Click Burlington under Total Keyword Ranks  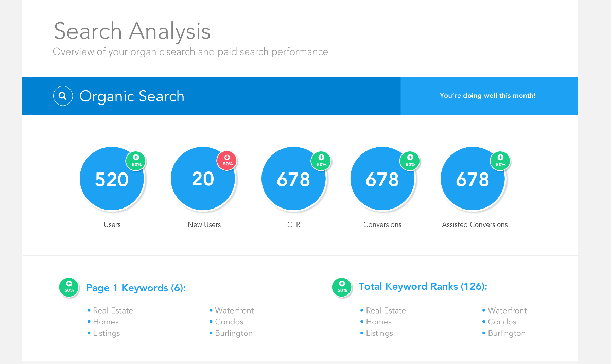pyautogui.click(x=507, y=333)
